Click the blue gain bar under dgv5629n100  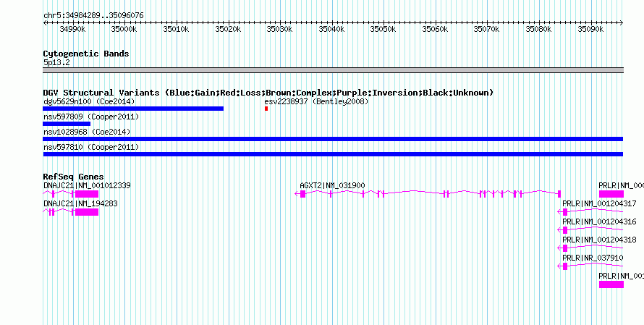point(133,109)
